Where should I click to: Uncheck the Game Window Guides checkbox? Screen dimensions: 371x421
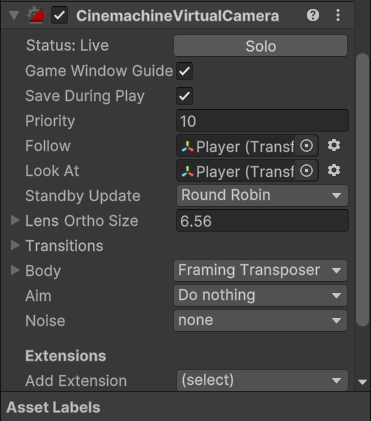point(184,71)
